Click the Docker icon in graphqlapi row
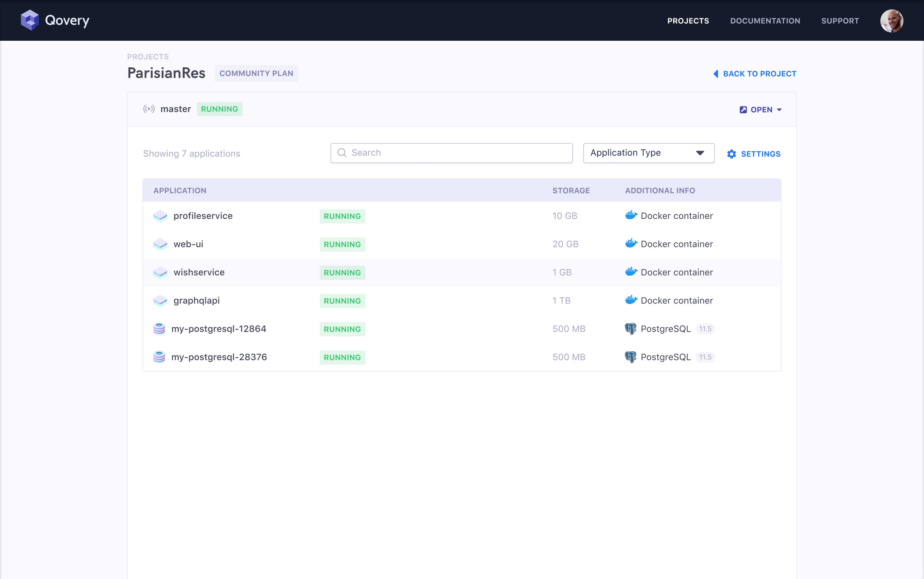The image size is (924, 579). pos(631,300)
